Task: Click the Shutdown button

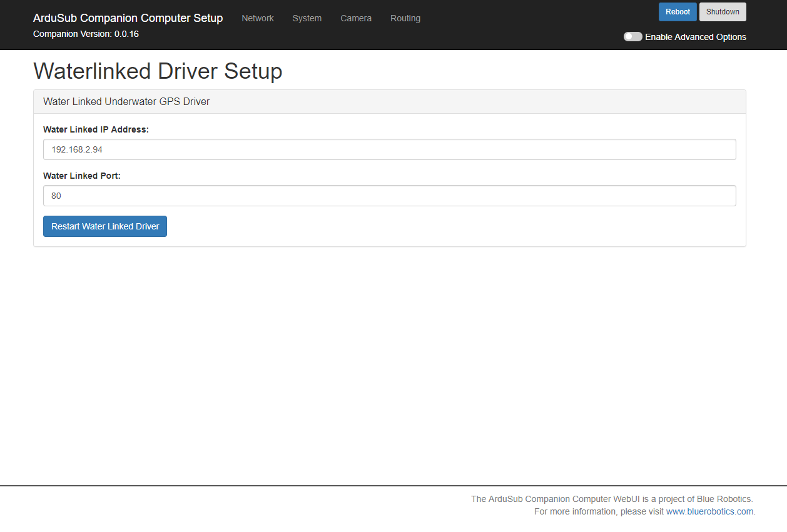Action: (x=722, y=12)
